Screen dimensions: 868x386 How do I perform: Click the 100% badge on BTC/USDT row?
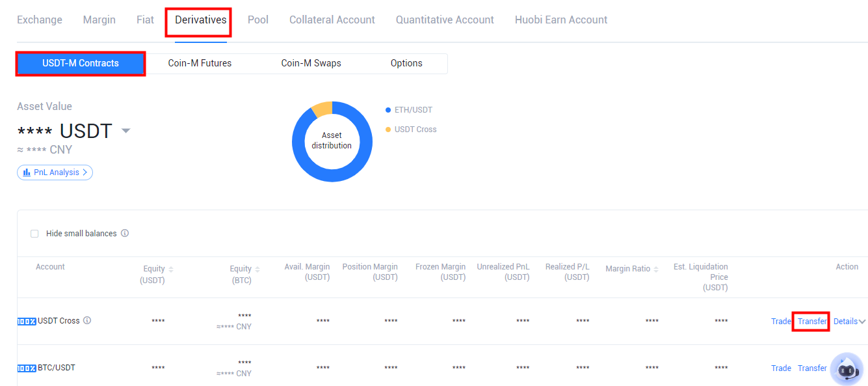tap(27, 368)
